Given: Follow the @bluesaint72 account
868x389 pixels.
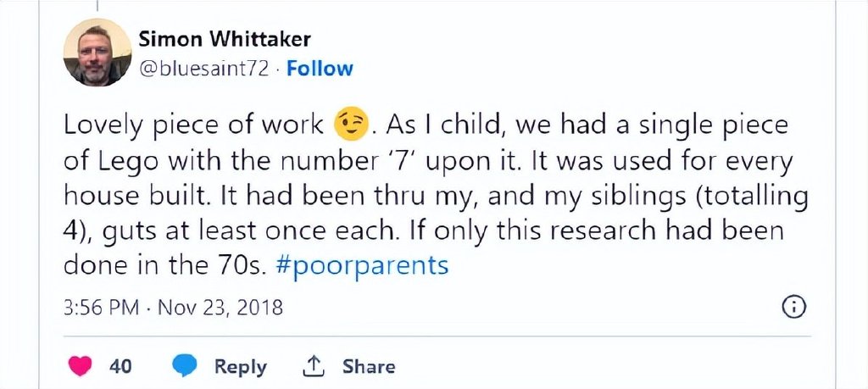Looking at the screenshot, I should tap(320, 69).
